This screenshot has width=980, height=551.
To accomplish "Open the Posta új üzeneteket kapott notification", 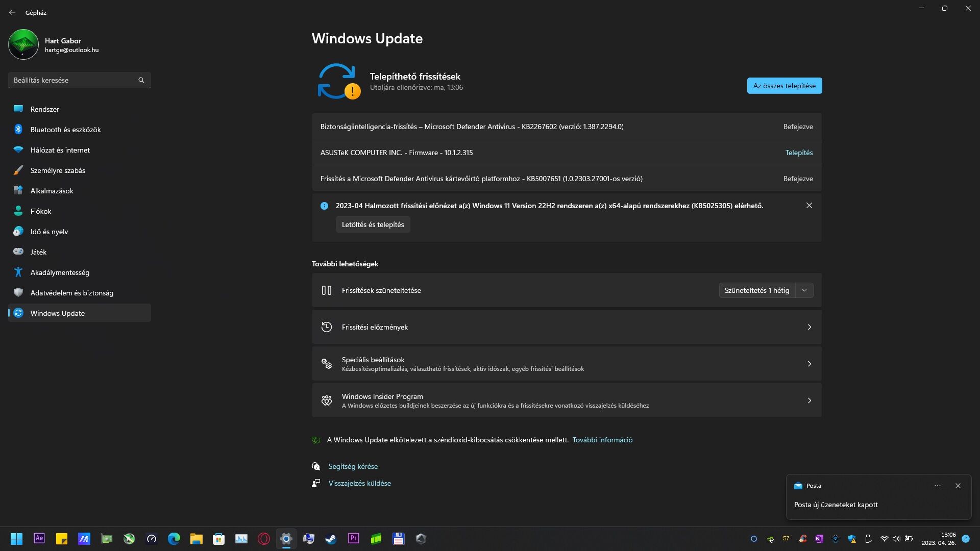I will [878, 497].
